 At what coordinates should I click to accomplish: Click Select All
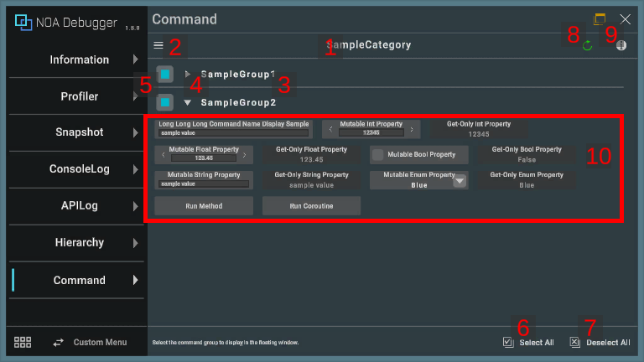(528, 342)
